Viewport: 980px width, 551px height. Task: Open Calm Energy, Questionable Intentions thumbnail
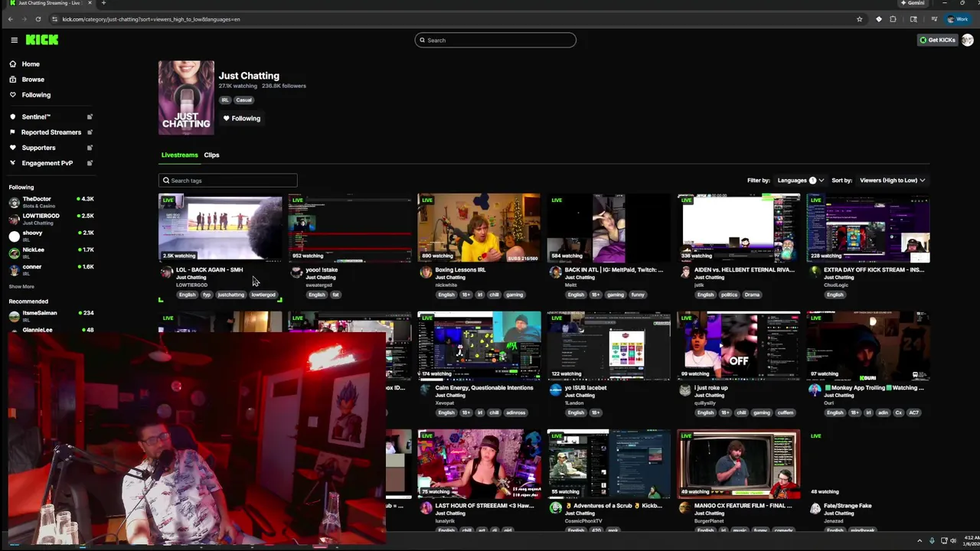[479, 346]
